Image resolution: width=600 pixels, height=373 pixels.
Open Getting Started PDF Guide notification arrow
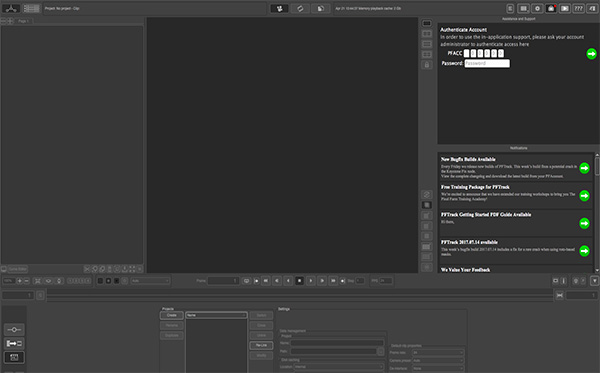click(584, 223)
